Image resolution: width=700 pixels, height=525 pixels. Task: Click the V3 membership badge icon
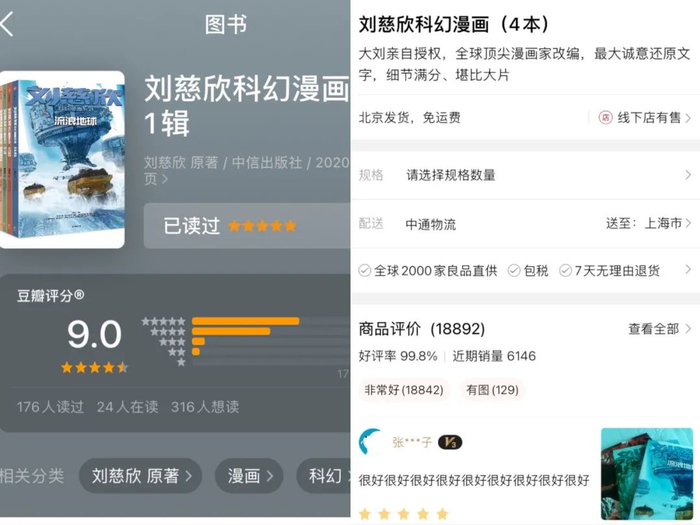click(x=450, y=442)
